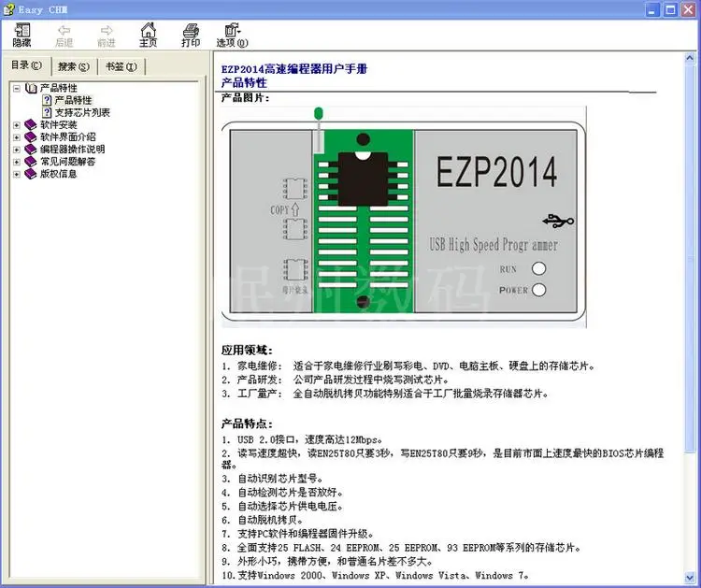Expand the 版权信息 tree node

[17, 175]
